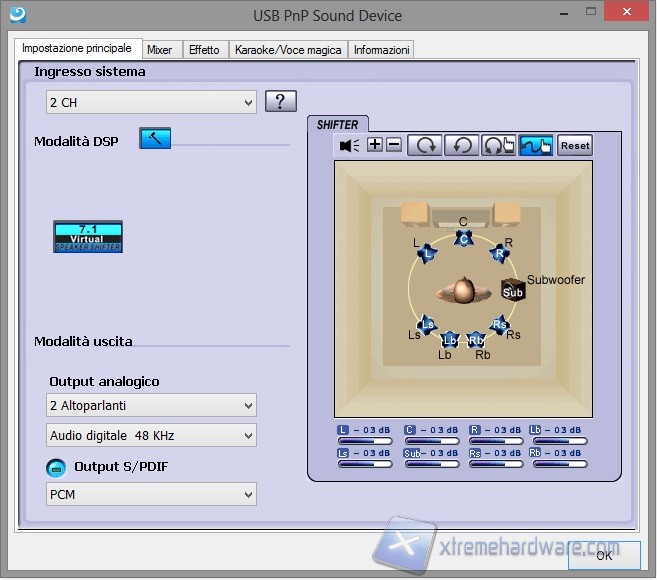Click the Reset button in Shifter
This screenshot has height=580, width=657.
575,145
